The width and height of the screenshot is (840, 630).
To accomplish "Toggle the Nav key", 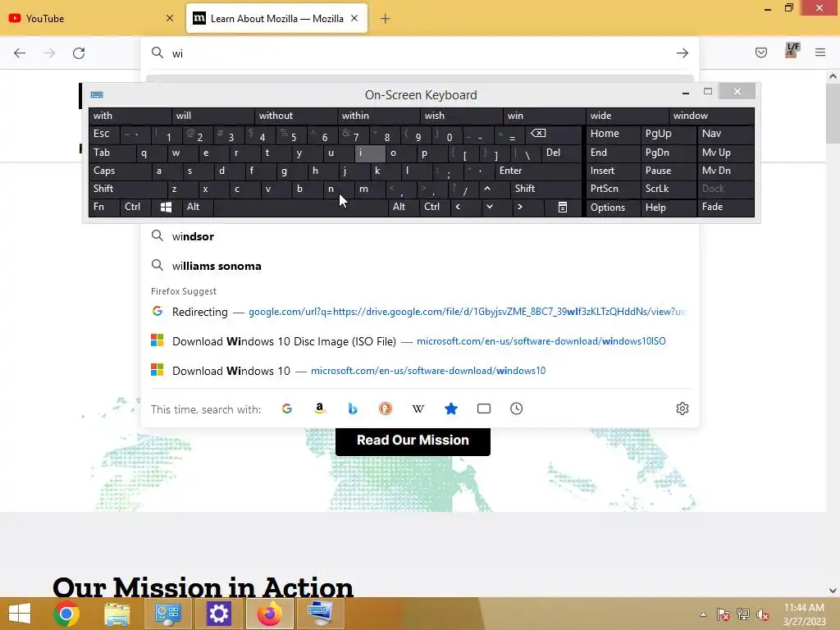I will 725,134.
